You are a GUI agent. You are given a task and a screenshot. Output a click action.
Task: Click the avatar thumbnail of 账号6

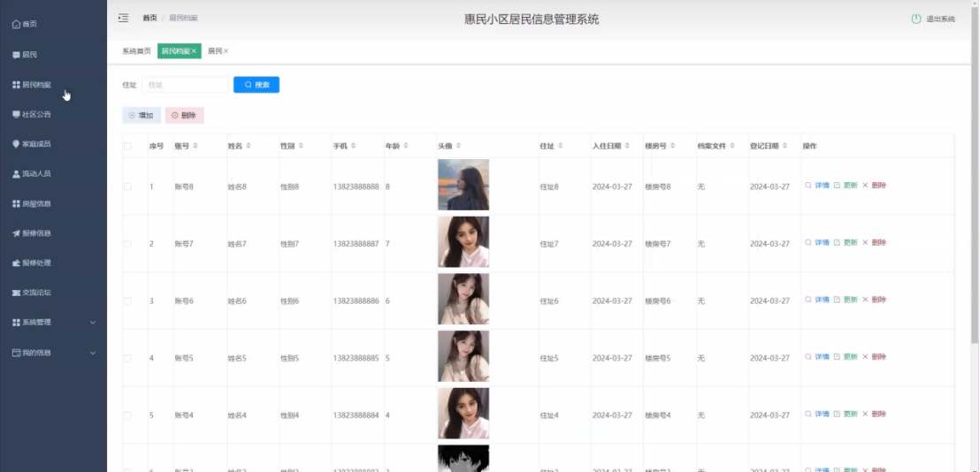pos(463,299)
